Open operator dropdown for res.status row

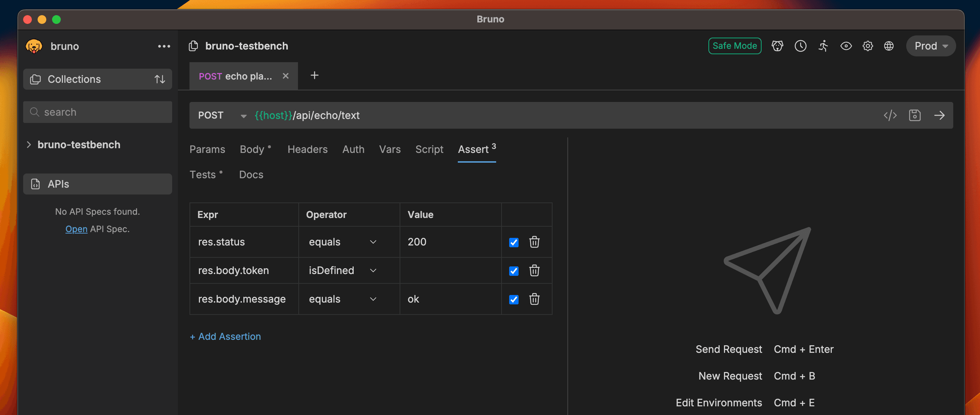tap(342, 242)
